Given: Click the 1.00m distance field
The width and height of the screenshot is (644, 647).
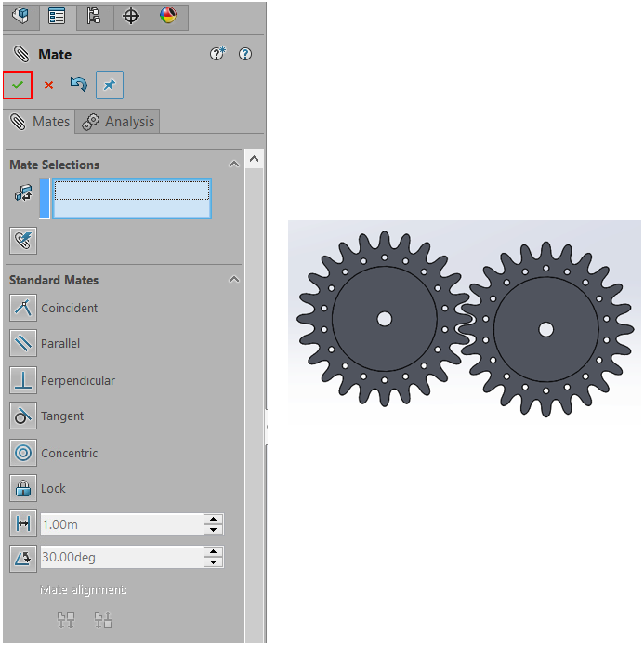Looking at the screenshot, I should (122, 524).
